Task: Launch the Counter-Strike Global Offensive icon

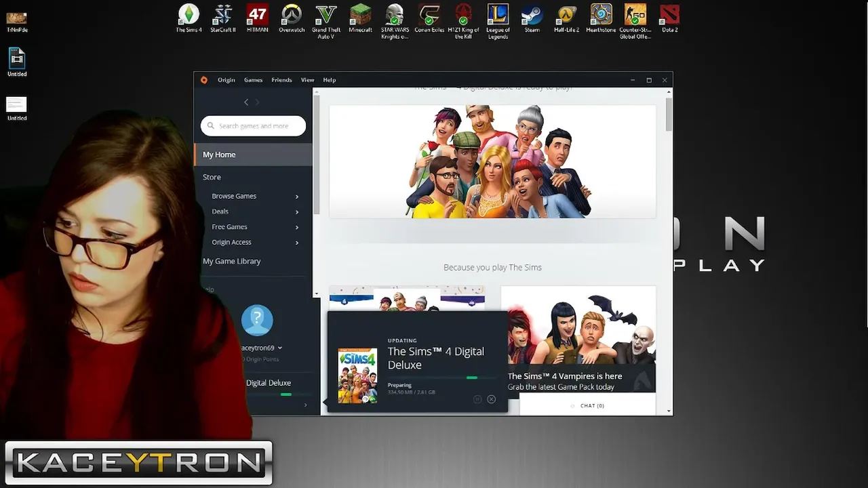Action: 635,22
